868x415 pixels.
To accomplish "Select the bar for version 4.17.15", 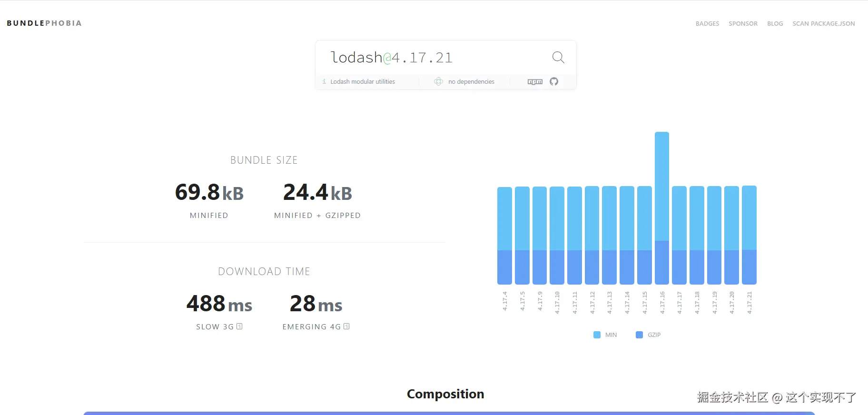I will (x=644, y=236).
